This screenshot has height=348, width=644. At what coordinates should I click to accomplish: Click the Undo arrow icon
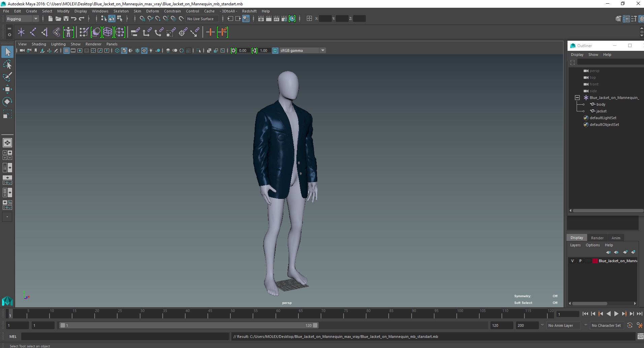tap(74, 19)
